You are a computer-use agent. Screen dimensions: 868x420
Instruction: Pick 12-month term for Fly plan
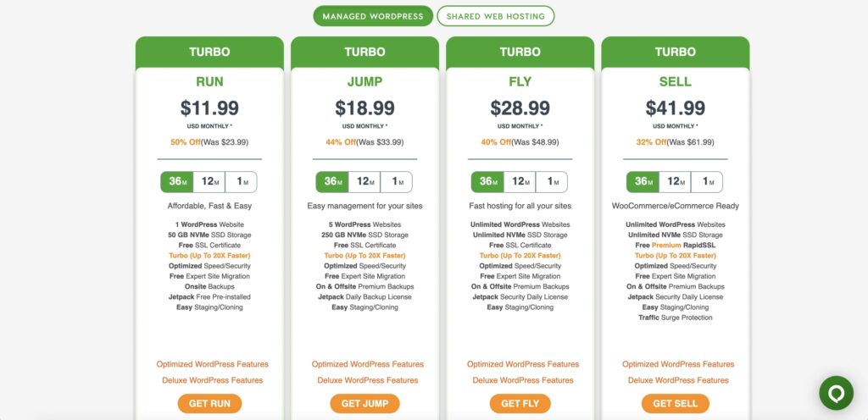coord(520,182)
